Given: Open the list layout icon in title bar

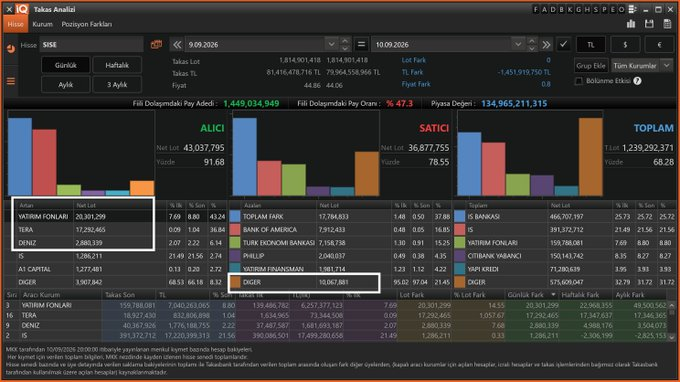Looking at the screenshot, I should (x=632, y=10).
